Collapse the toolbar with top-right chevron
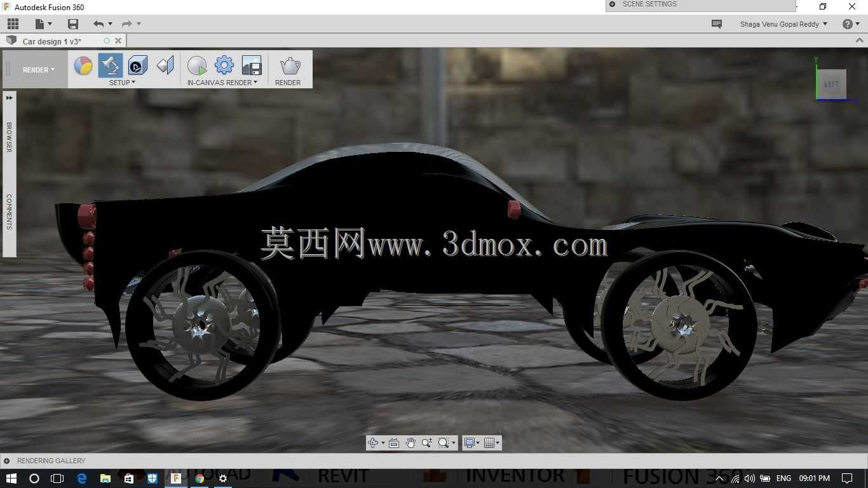The width and height of the screenshot is (868, 488). tap(860, 40)
